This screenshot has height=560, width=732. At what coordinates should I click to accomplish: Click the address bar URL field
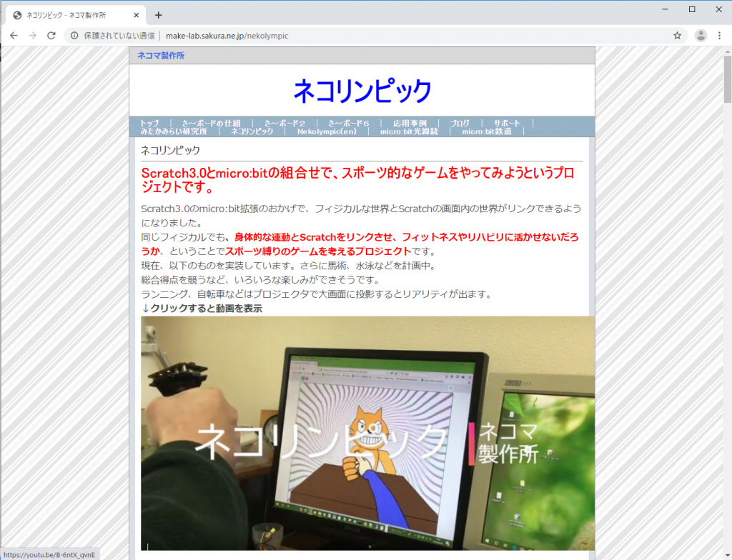[x=357, y=36]
